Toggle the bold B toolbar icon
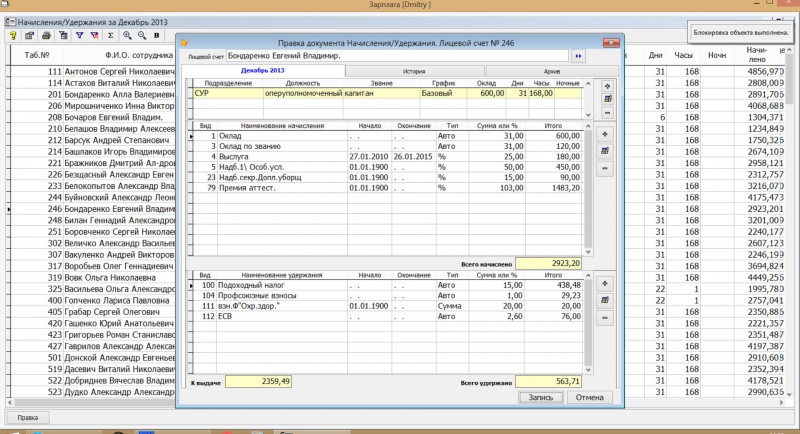 (157, 35)
